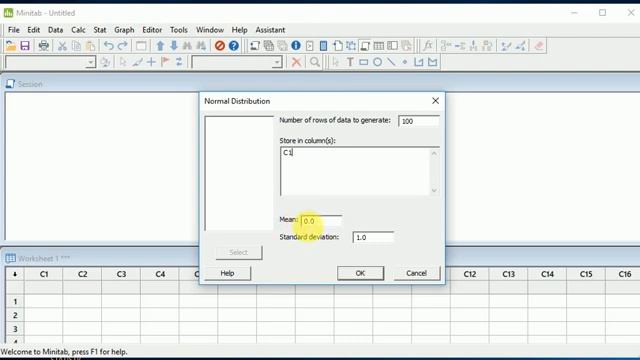The image size is (640, 360).
Task: Click the Mean input field
Action: pos(321,221)
